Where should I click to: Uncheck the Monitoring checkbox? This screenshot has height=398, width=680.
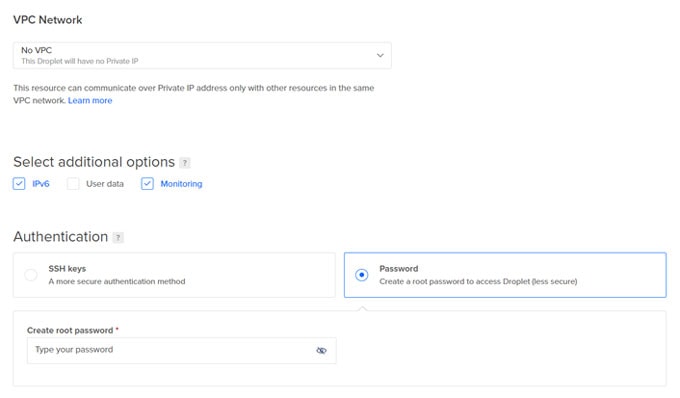point(147,184)
